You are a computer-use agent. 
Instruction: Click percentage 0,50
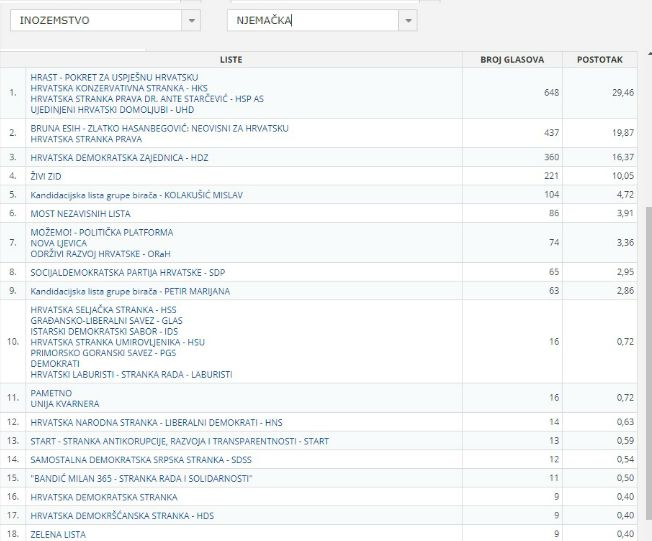click(625, 478)
